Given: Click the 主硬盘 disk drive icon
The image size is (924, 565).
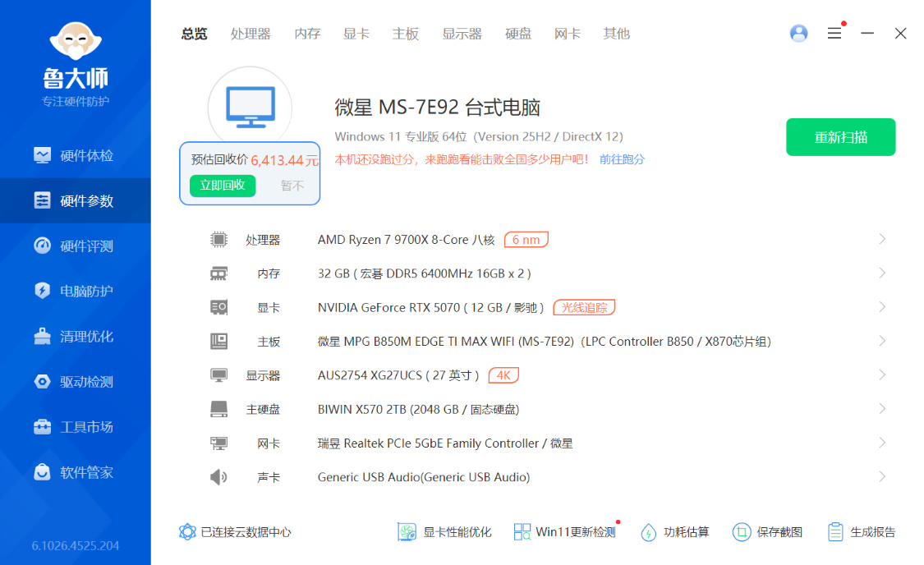Looking at the screenshot, I should [x=218, y=409].
